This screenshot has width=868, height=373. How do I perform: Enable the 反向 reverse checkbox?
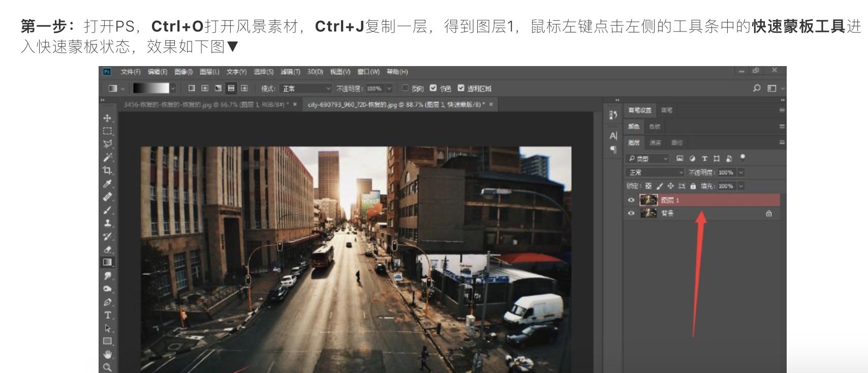click(x=405, y=88)
